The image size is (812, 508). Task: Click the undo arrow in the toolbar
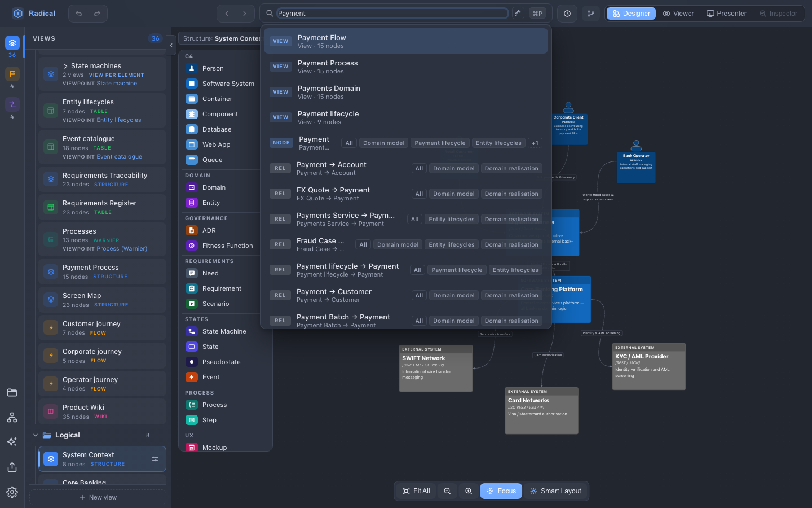pyautogui.click(x=79, y=14)
